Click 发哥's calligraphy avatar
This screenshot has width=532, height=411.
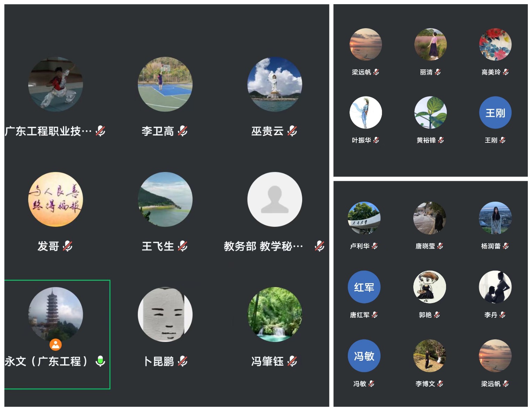tap(55, 199)
